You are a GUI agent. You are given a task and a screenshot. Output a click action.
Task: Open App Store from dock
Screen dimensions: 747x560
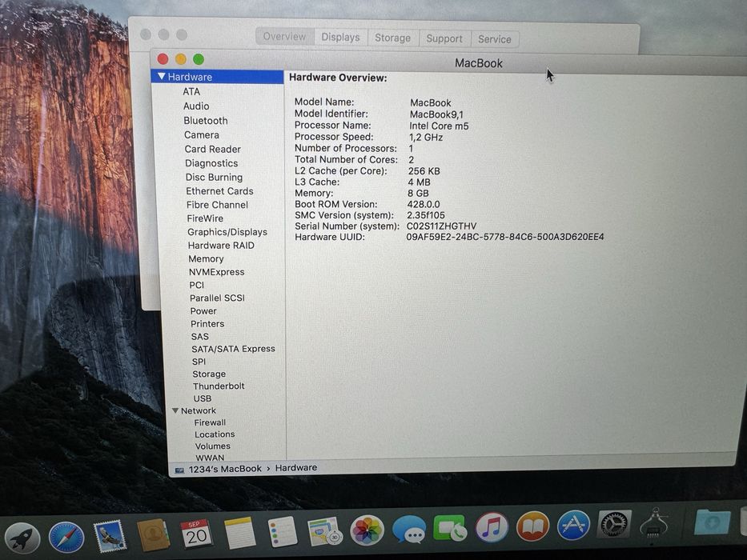(573, 525)
